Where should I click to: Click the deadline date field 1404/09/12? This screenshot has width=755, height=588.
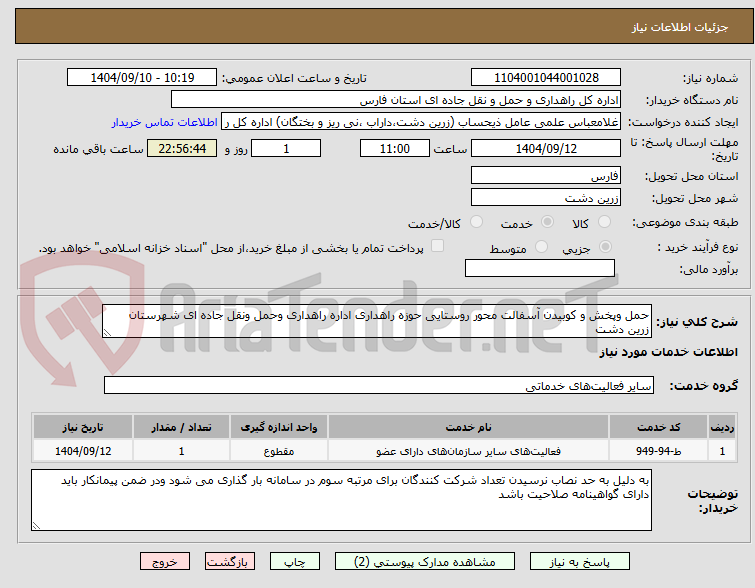pyautogui.click(x=546, y=148)
